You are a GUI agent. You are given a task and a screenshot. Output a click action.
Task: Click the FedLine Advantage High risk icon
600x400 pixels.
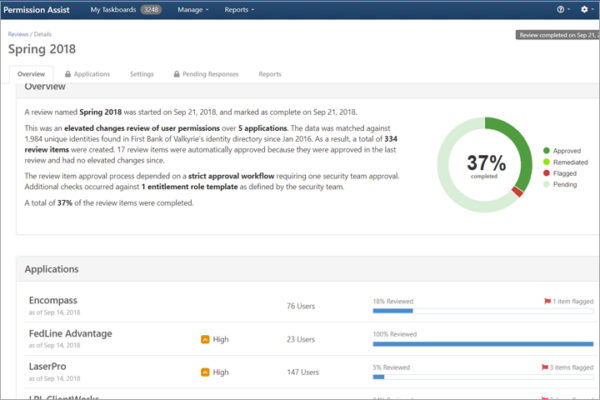(205, 339)
